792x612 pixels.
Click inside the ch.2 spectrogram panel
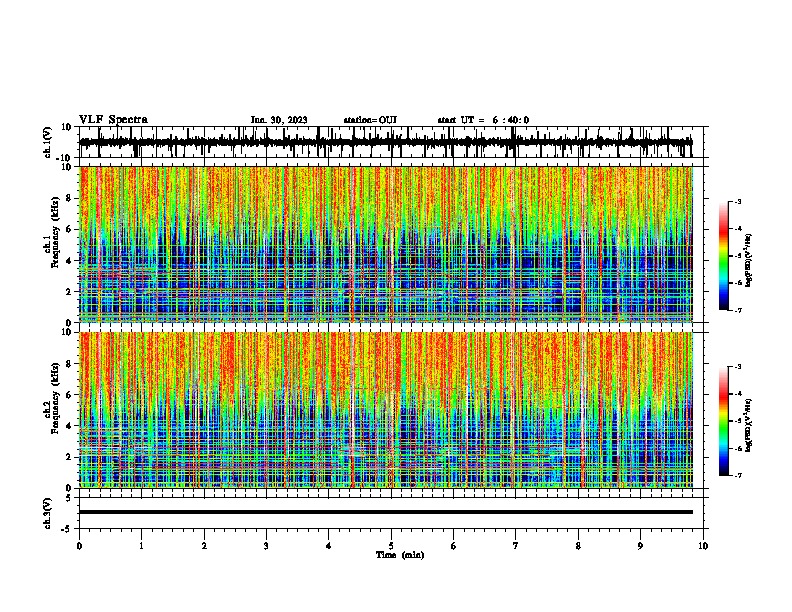click(385, 410)
